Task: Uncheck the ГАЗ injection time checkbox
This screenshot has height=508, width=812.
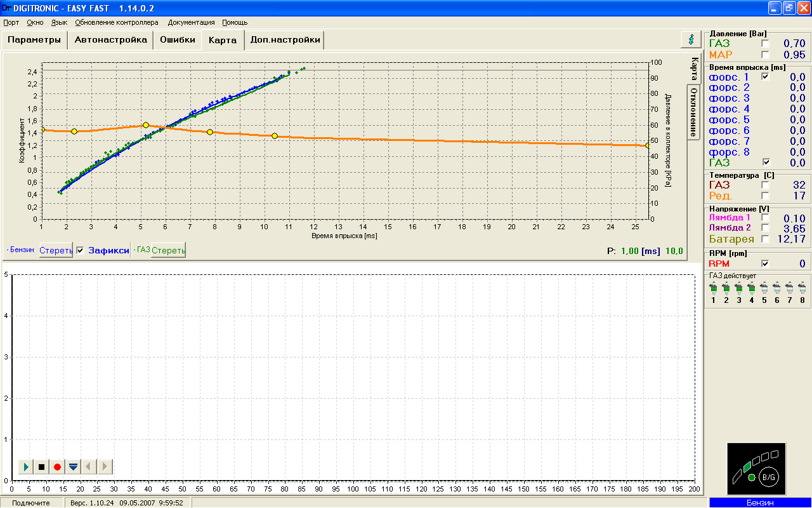Action: (765, 163)
